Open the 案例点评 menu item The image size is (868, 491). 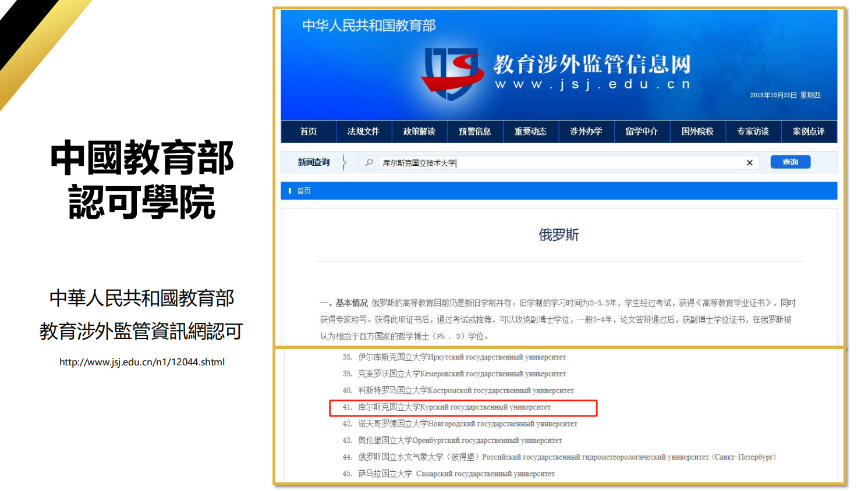809,131
